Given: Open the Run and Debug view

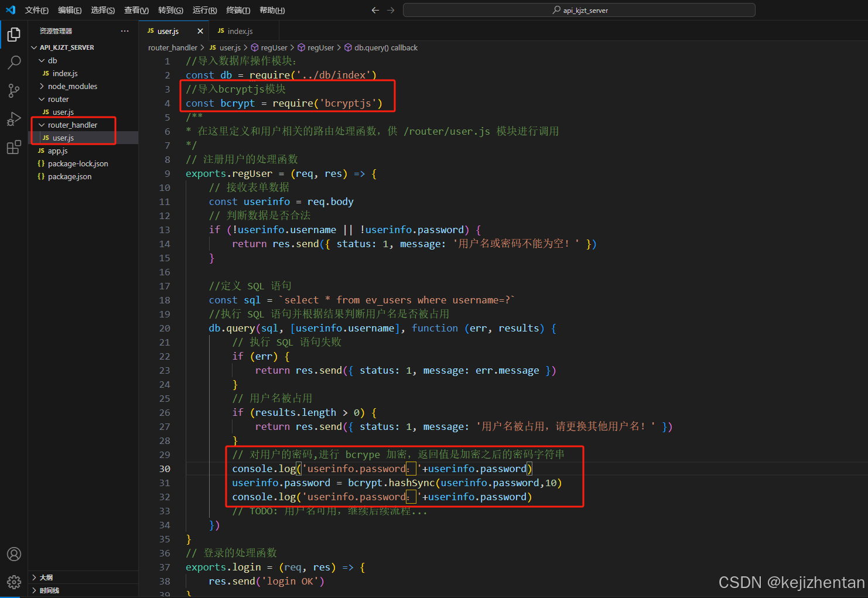Looking at the screenshot, I should click(14, 119).
